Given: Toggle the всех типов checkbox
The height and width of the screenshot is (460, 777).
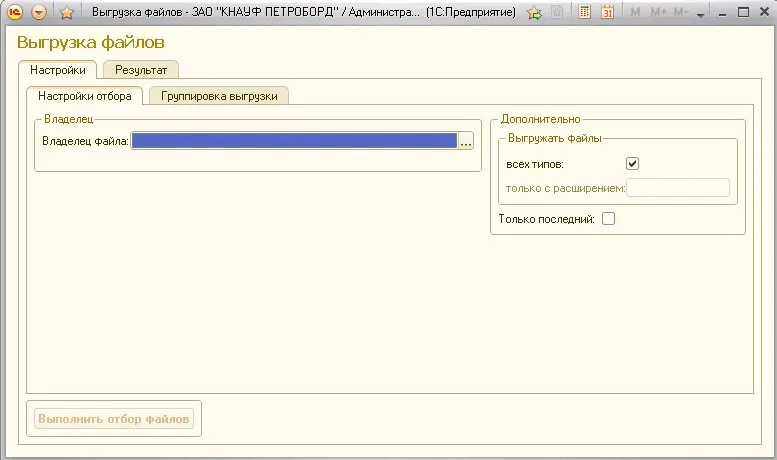Looking at the screenshot, I should click(632, 164).
